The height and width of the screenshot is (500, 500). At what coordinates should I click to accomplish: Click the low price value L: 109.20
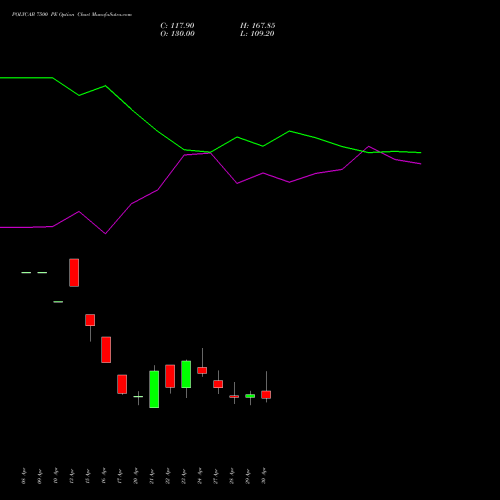pos(257,34)
